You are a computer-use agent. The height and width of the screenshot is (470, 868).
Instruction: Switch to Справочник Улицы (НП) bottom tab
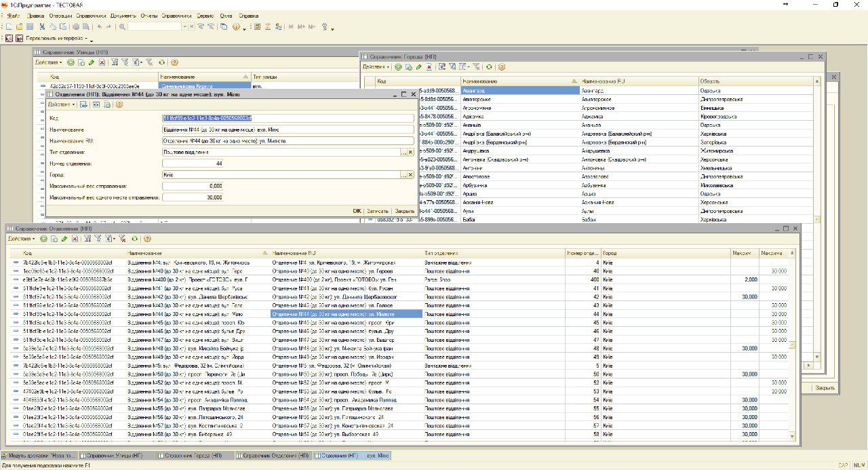click(x=117, y=456)
